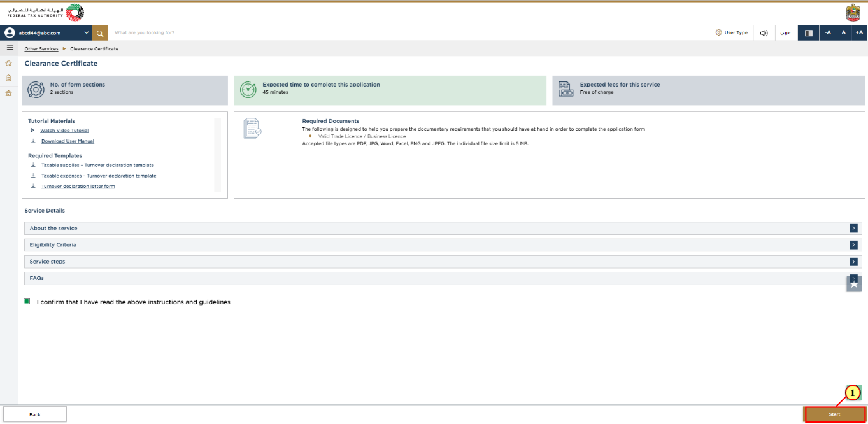Download Taxable expenses turnover declaration template
868x424 pixels.
pyautogui.click(x=99, y=176)
